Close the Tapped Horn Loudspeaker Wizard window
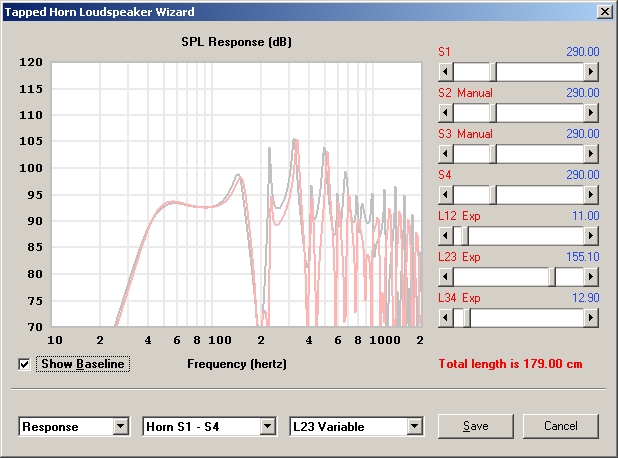 (605, 12)
